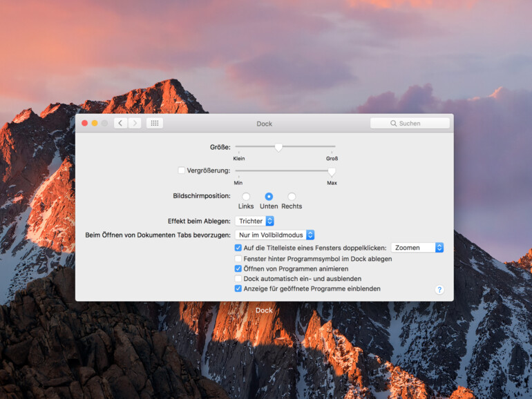Select Rechts screen position
The image size is (532, 399).
(292, 197)
